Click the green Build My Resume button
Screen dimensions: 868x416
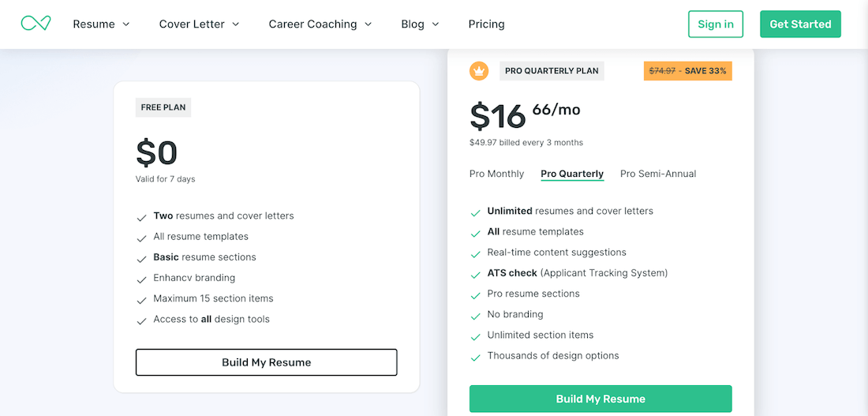(x=600, y=399)
